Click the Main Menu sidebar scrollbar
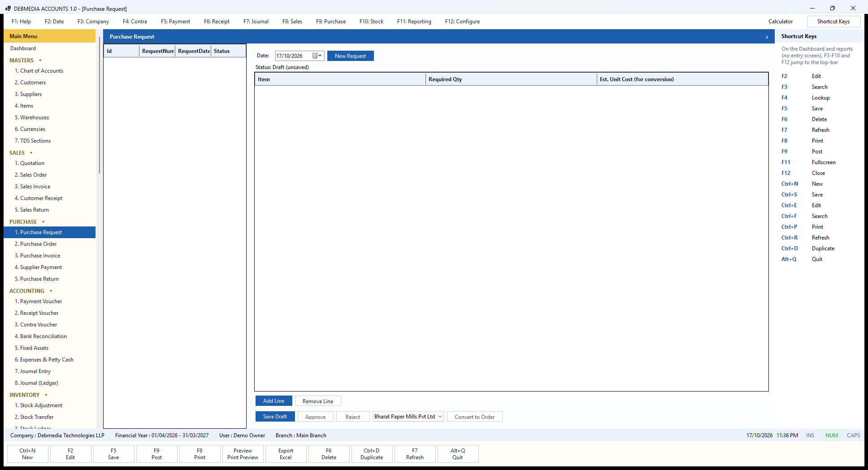The height and width of the screenshot is (470, 868). click(99, 105)
